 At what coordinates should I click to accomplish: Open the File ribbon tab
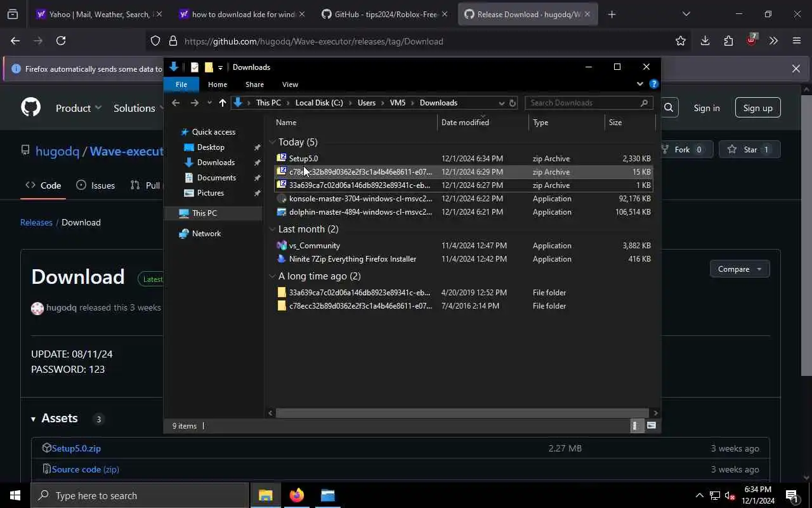pyautogui.click(x=181, y=84)
